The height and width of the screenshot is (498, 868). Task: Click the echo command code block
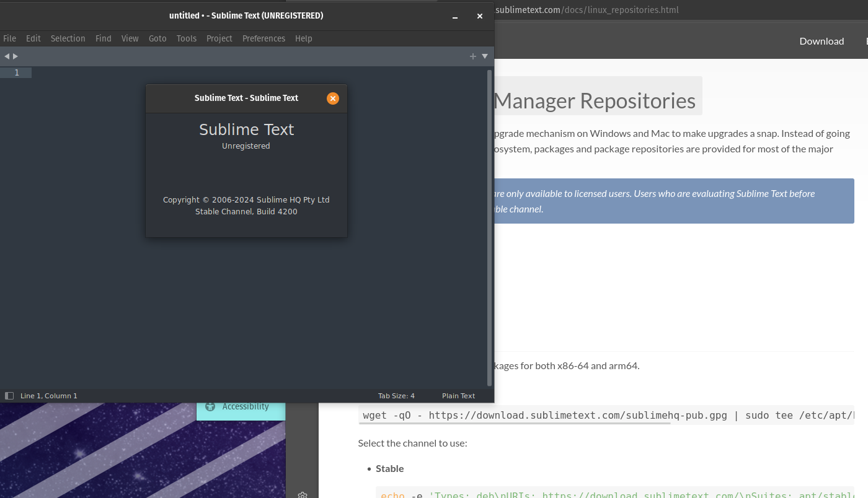[x=615, y=493]
